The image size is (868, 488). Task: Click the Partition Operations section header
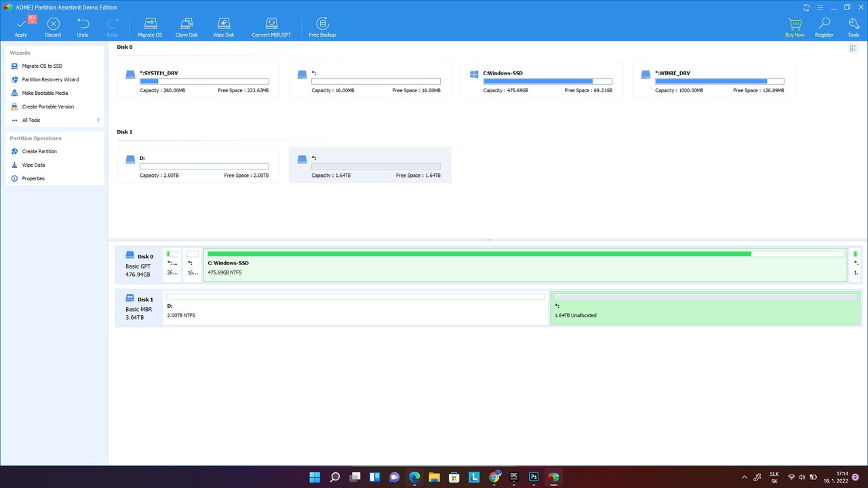click(x=35, y=138)
